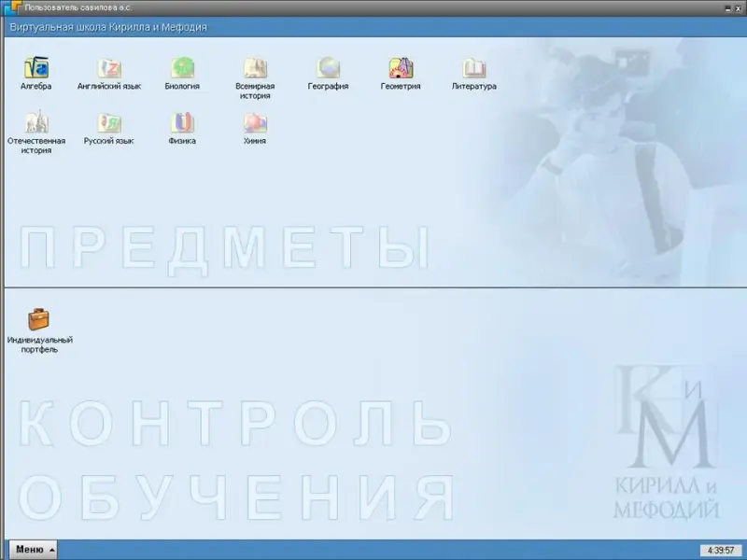Open the География subject

(x=328, y=68)
